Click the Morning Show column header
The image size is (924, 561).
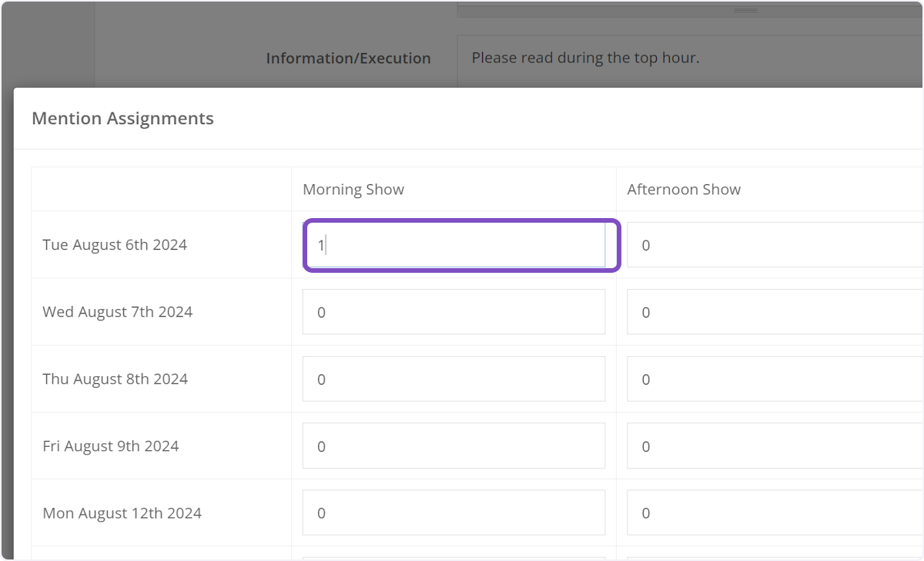353,190
